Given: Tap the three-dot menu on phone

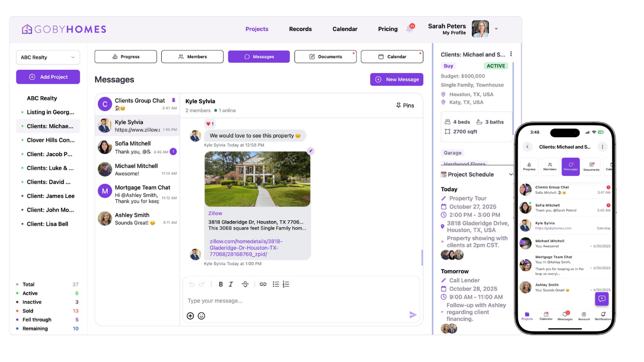Looking at the screenshot, I should pyautogui.click(x=602, y=147).
